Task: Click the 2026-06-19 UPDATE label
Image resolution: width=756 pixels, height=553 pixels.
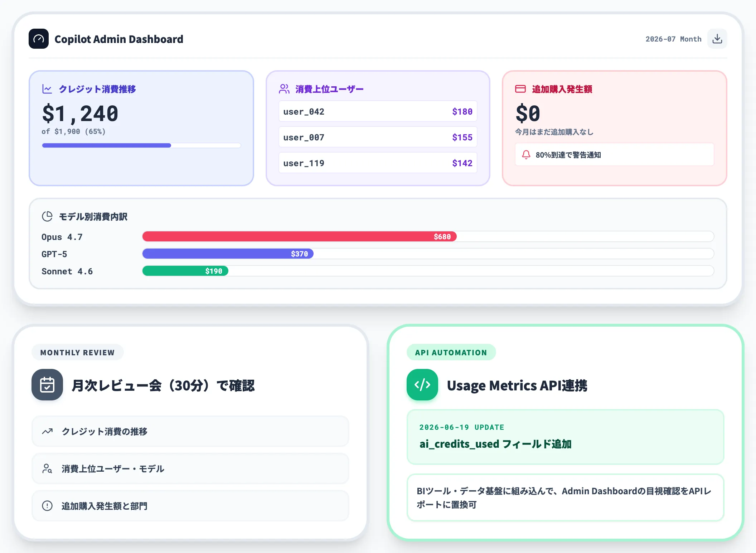Action: tap(462, 427)
